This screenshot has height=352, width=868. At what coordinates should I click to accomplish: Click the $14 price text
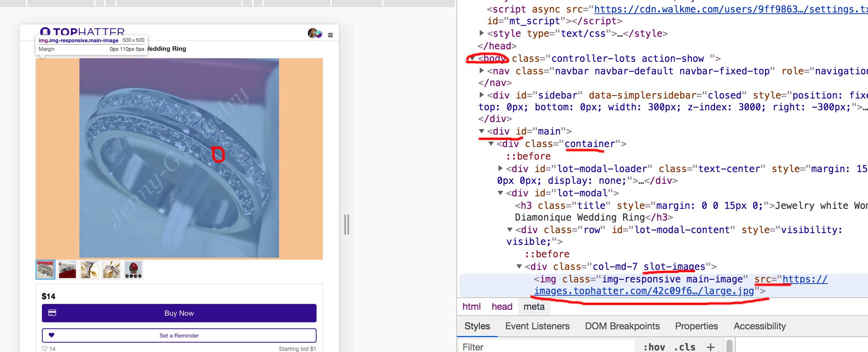49,296
